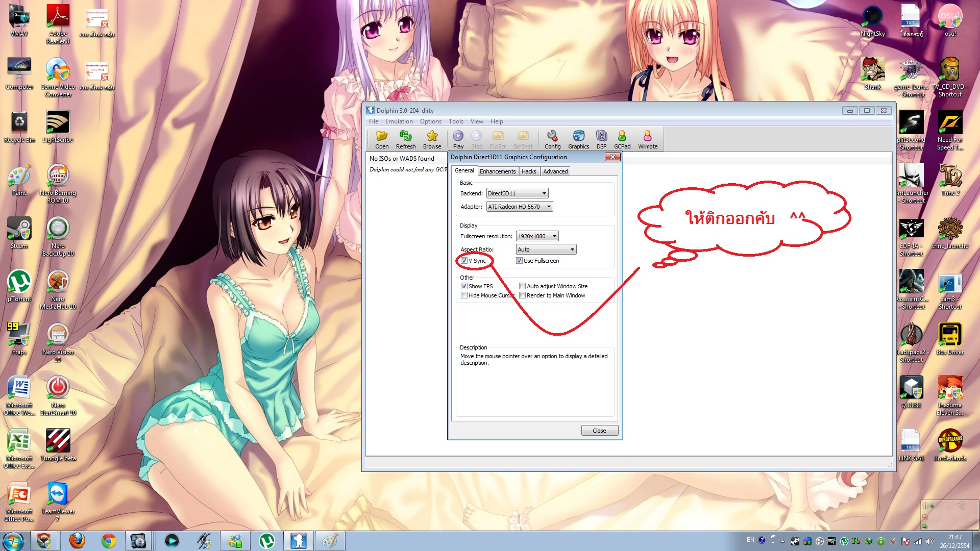Open the File menu in Dolphin
The width and height of the screenshot is (980, 551).
click(x=374, y=121)
